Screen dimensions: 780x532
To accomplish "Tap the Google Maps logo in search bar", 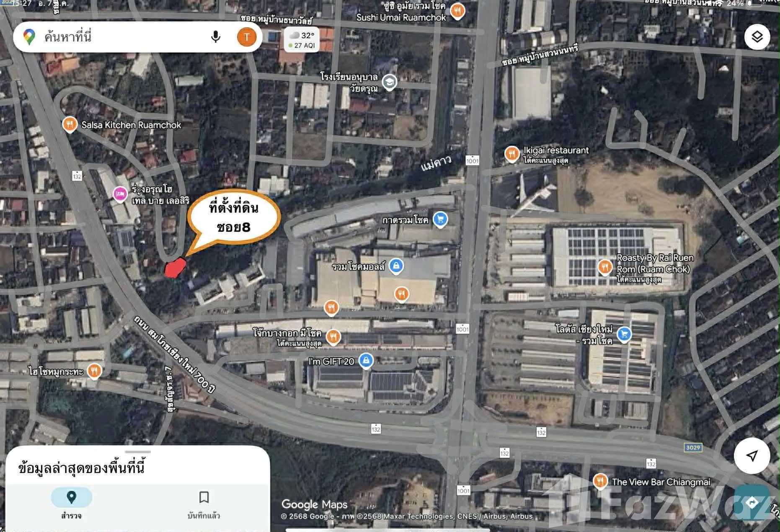I will pyautogui.click(x=29, y=37).
